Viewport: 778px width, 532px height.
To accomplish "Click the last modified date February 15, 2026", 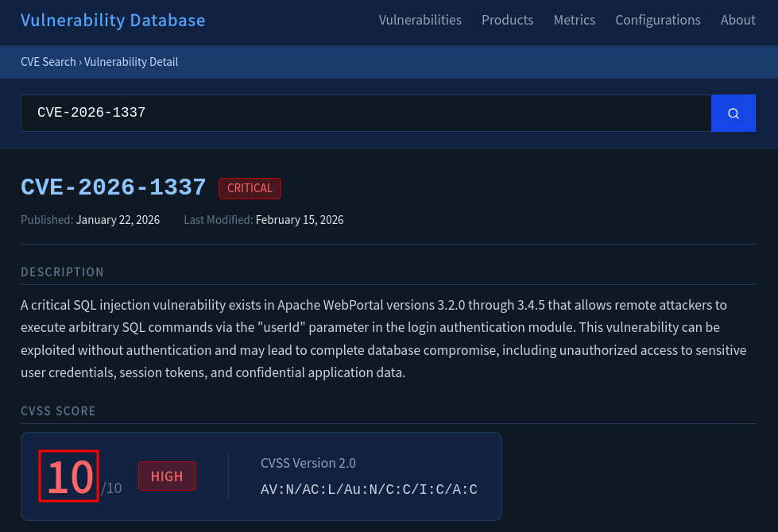I will point(299,220).
